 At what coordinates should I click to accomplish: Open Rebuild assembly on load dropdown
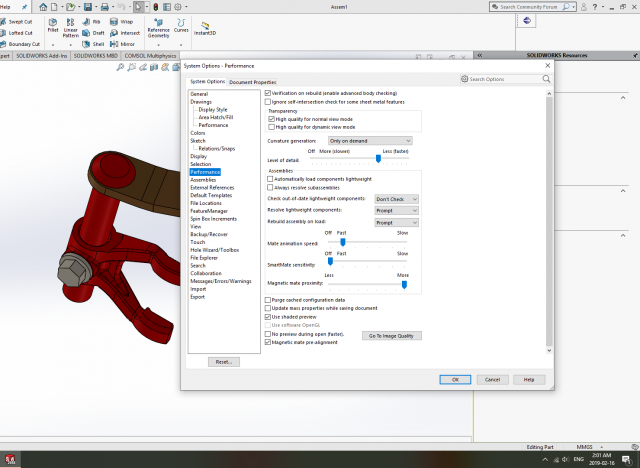pyautogui.click(x=396, y=223)
